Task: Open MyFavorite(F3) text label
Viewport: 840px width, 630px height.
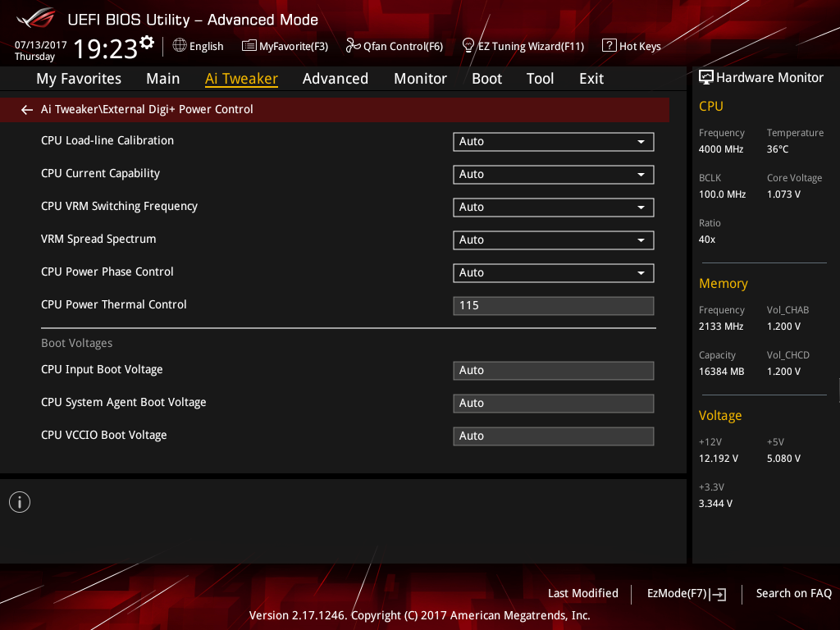Action: point(294,47)
